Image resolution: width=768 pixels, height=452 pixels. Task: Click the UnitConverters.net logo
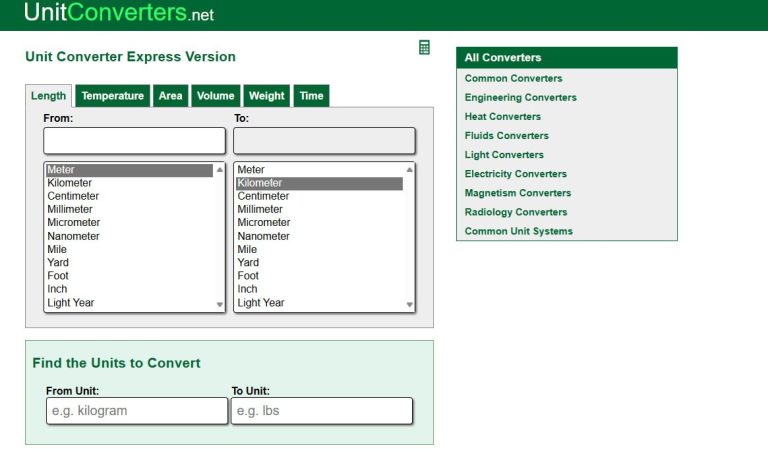click(118, 14)
